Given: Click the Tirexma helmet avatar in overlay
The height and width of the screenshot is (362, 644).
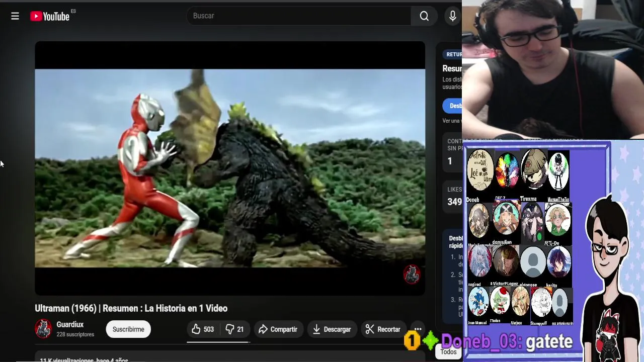Looking at the screenshot, I should tap(534, 170).
